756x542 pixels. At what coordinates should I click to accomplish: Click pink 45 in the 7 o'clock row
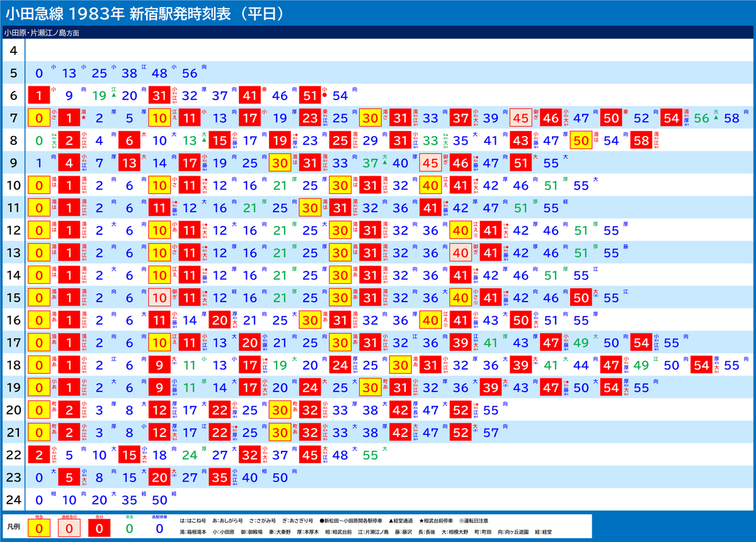pyautogui.click(x=520, y=118)
